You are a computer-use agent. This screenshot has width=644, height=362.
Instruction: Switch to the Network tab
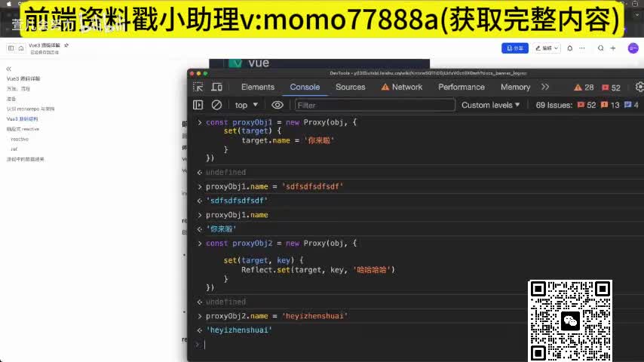click(402, 87)
